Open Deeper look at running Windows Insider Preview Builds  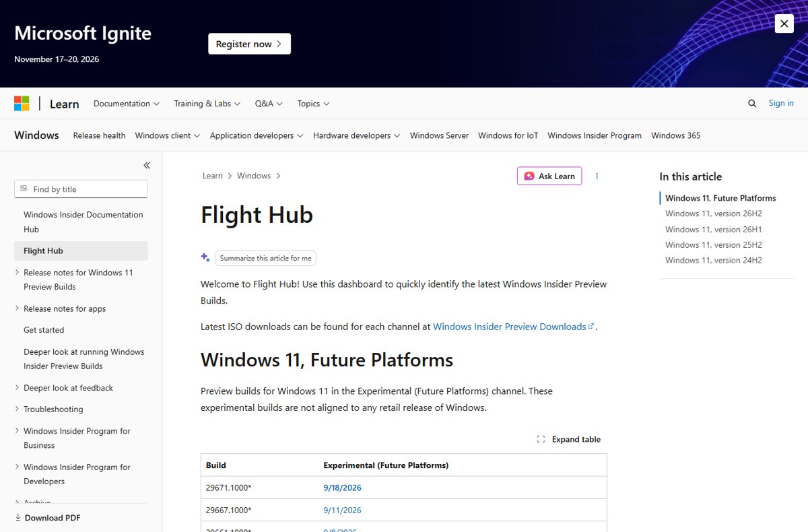coord(83,359)
